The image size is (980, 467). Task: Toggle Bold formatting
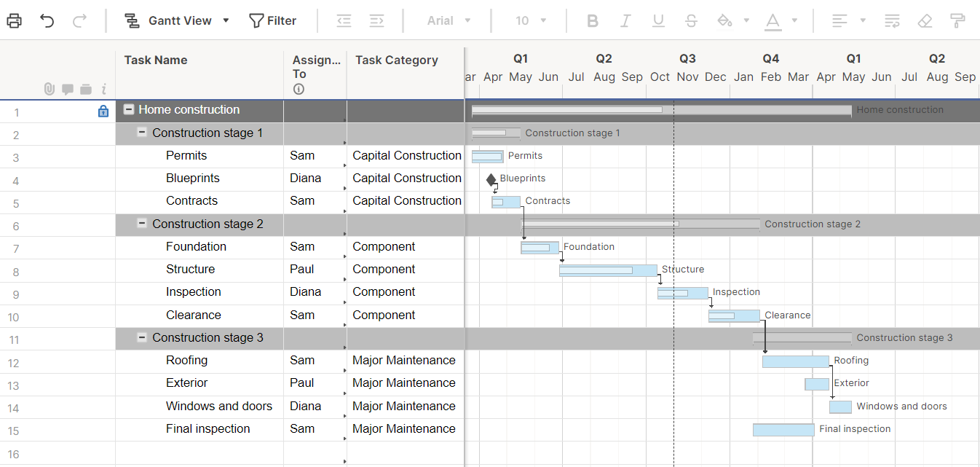point(592,20)
